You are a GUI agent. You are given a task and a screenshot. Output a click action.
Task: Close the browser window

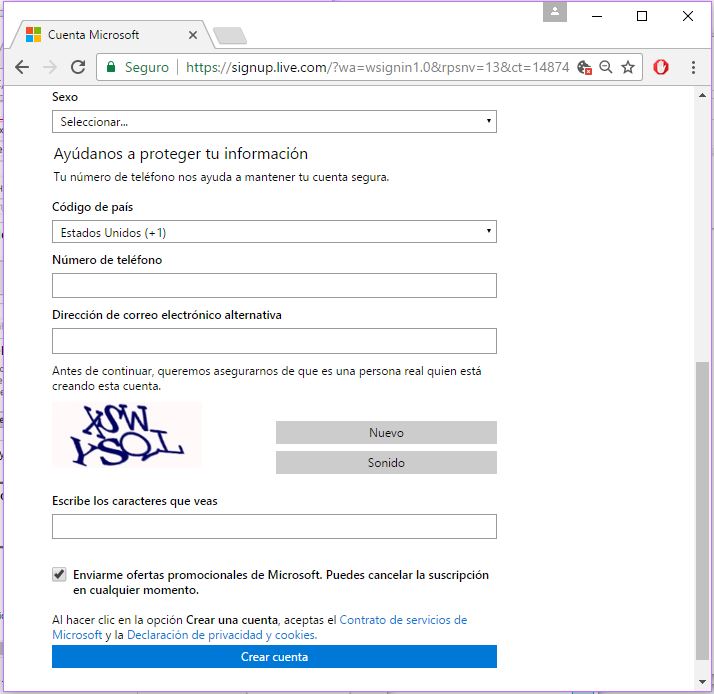(688, 16)
